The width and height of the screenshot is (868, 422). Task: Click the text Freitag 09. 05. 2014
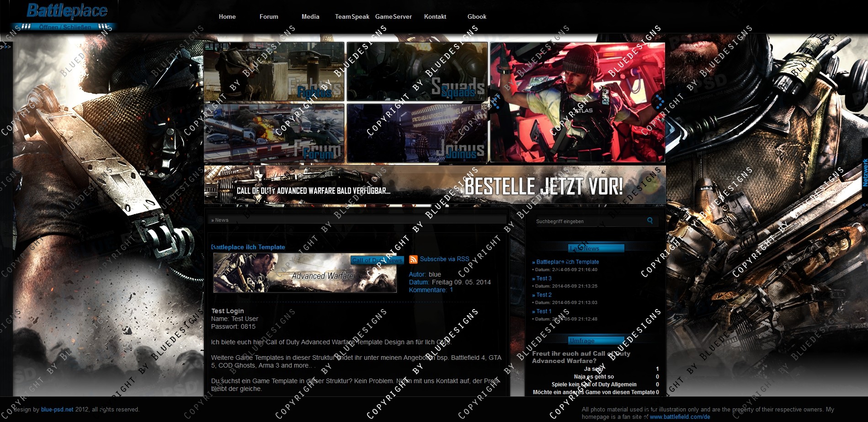point(461,282)
